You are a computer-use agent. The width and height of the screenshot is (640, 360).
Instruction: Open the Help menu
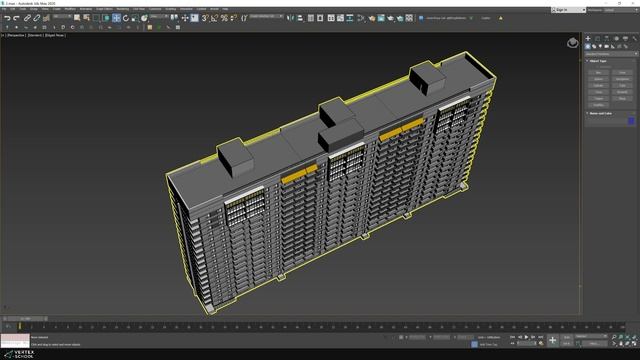(225, 9)
